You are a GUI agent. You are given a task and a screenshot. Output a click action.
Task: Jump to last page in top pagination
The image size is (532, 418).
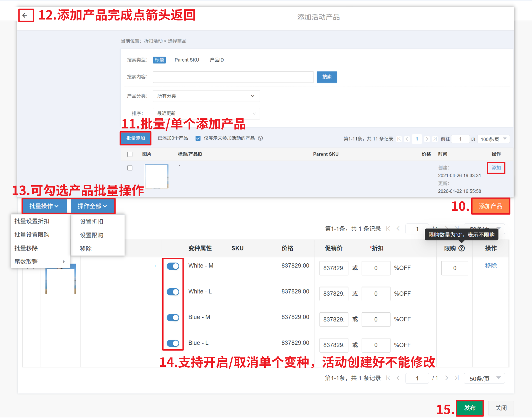coord(435,139)
